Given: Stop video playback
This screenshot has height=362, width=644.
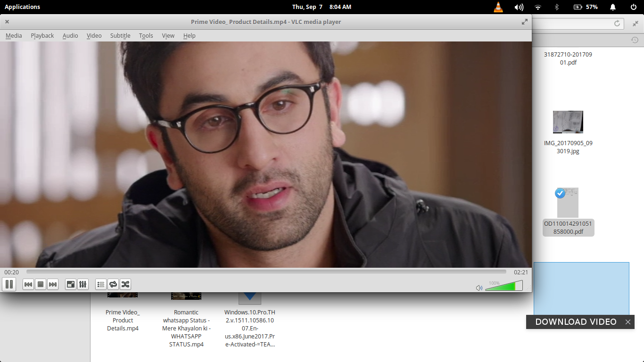Looking at the screenshot, I should pos(41,284).
